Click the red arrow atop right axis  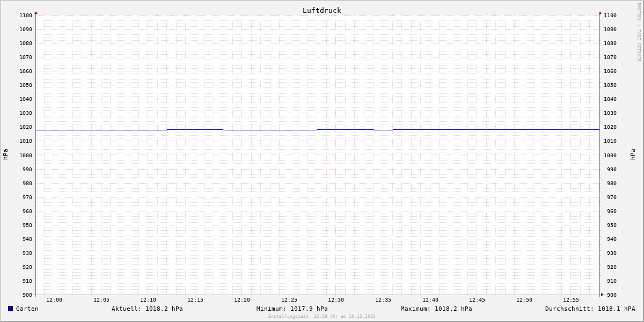600,12
